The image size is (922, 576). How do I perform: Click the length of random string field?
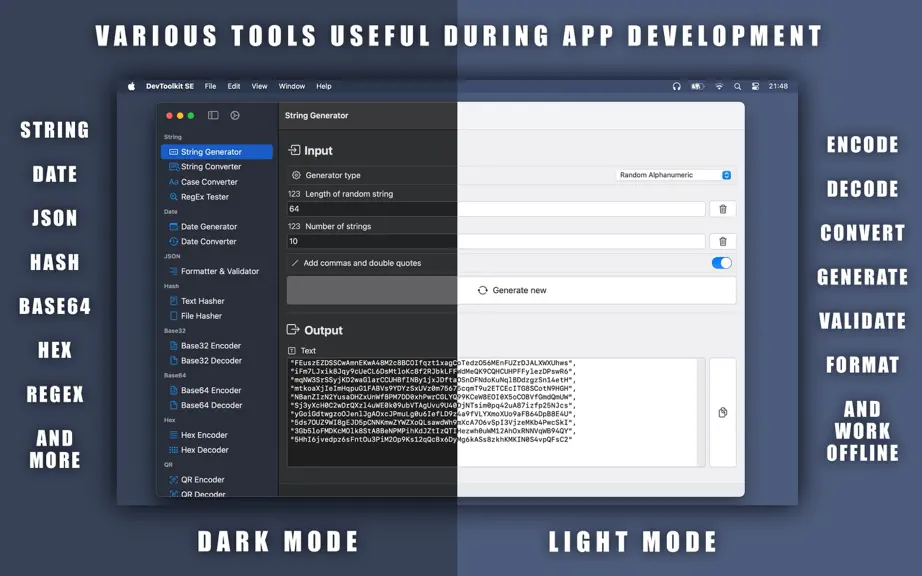pos(496,209)
